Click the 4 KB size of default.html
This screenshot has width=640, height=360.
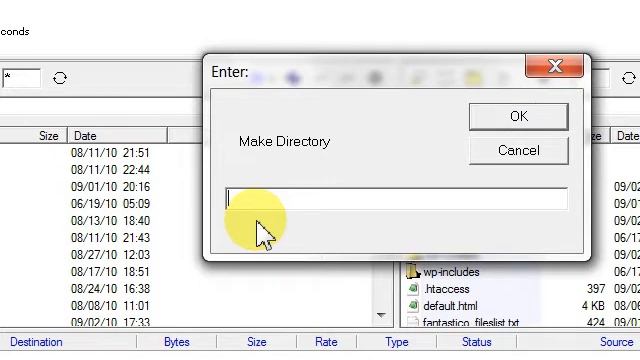[593, 306]
